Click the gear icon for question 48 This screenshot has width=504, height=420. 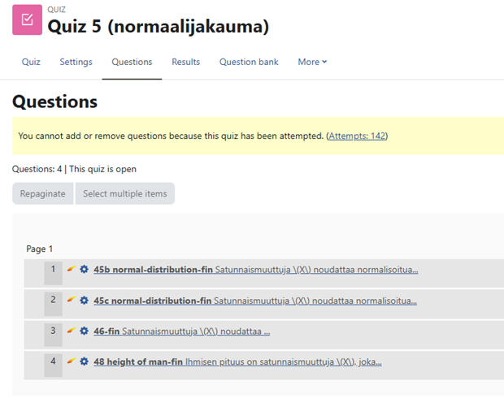pyautogui.click(x=85, y=362)
